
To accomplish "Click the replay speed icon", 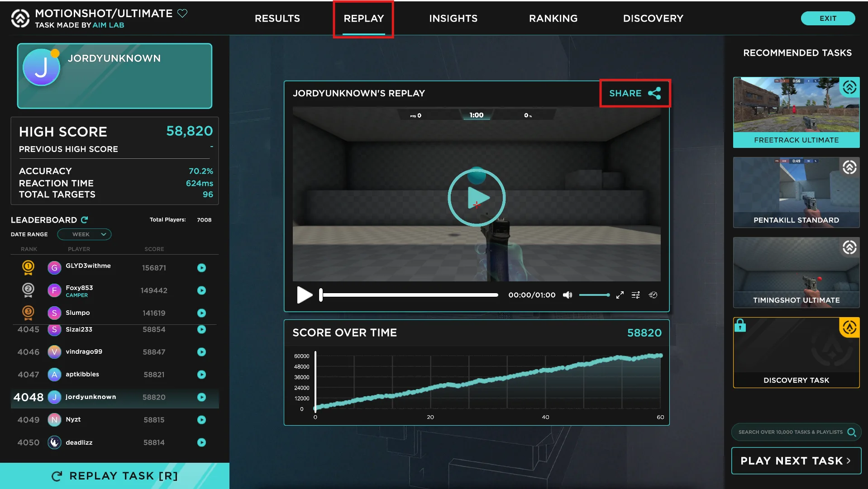I will (x=653, y=295).
